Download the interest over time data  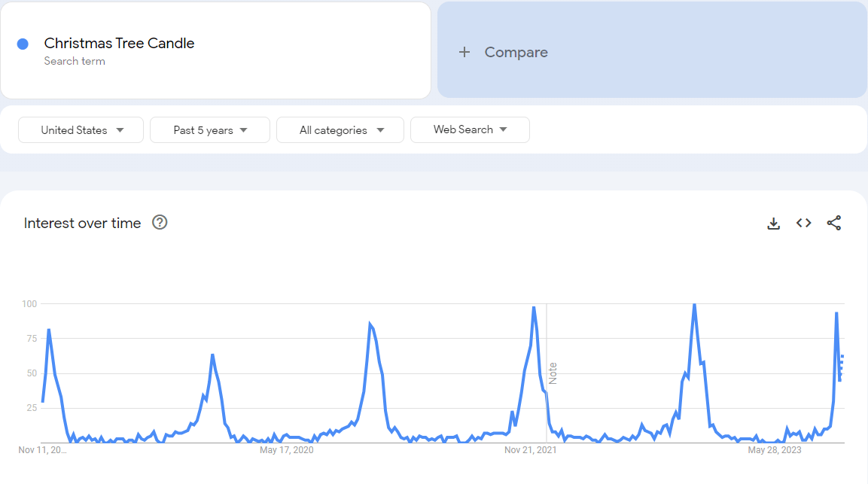(773, 224)
